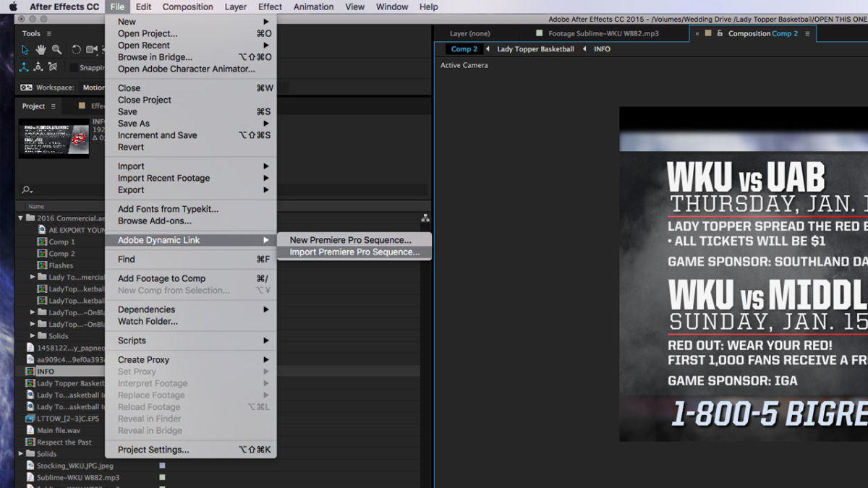868x488 pixels.
Task: Open the Edit menu
Action: [x=143, y=7]
